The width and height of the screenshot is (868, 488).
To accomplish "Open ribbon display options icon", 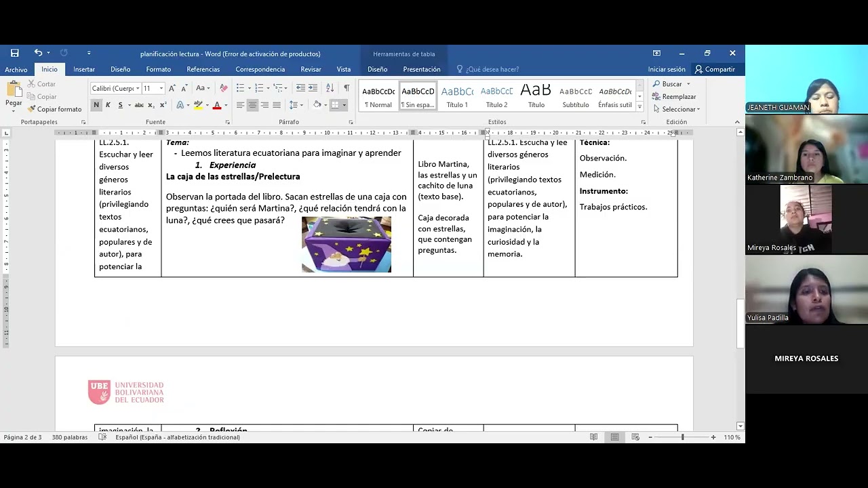I will tap(656, 53).
